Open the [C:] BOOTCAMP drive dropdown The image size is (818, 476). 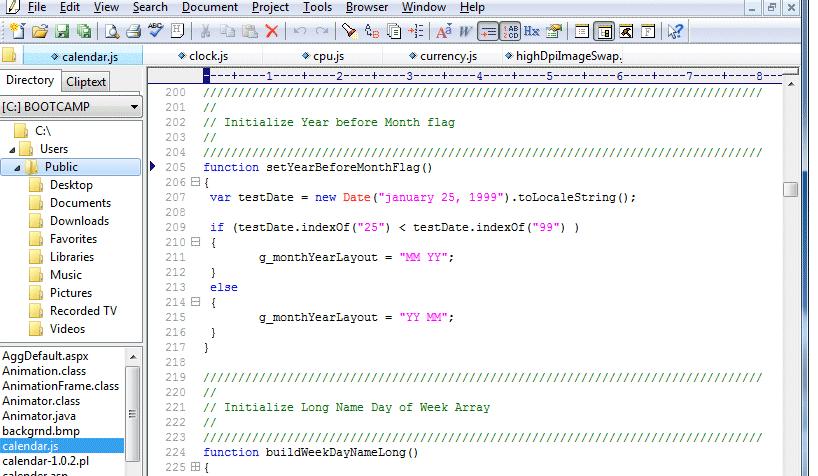coord(133,107)
